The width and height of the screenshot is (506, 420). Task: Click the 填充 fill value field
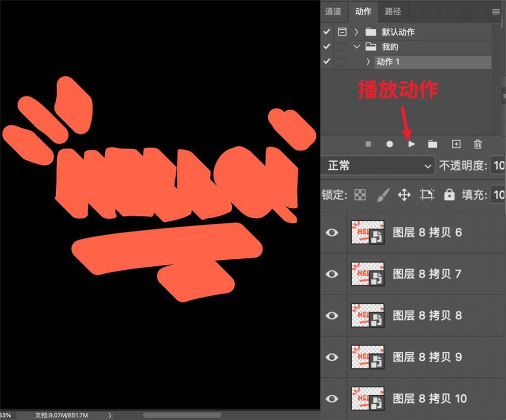pyautogui.click(x=497, y=195)
